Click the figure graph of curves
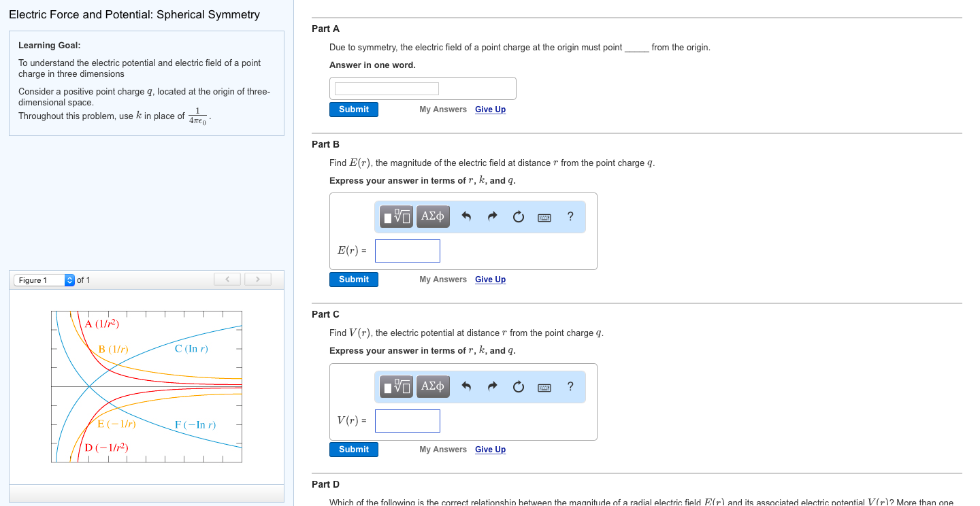 146,386
